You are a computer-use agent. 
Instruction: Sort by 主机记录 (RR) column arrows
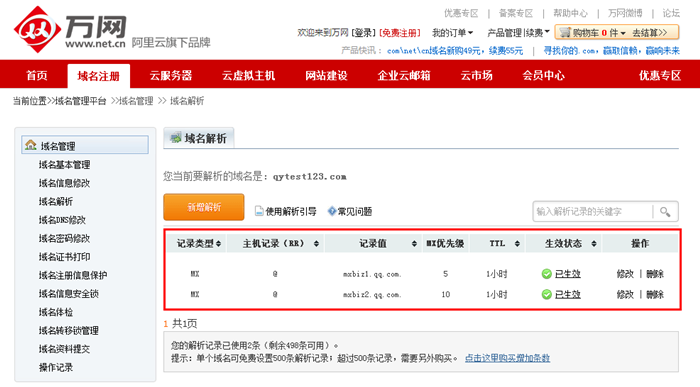(x=316, y=244)
